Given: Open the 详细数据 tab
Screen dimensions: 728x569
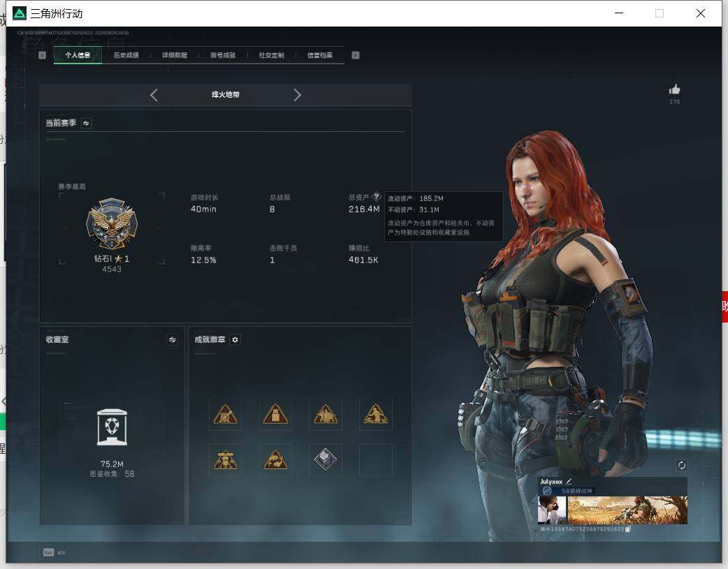Looking at the screenshot, I should coord(175,55).
